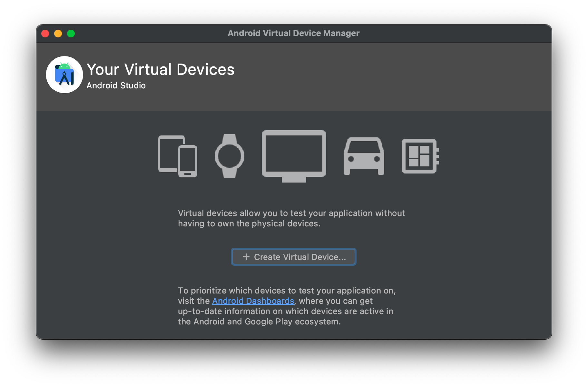Minimize the window with the yellow button
Screen dimensions: 588x387
(58, 34)
